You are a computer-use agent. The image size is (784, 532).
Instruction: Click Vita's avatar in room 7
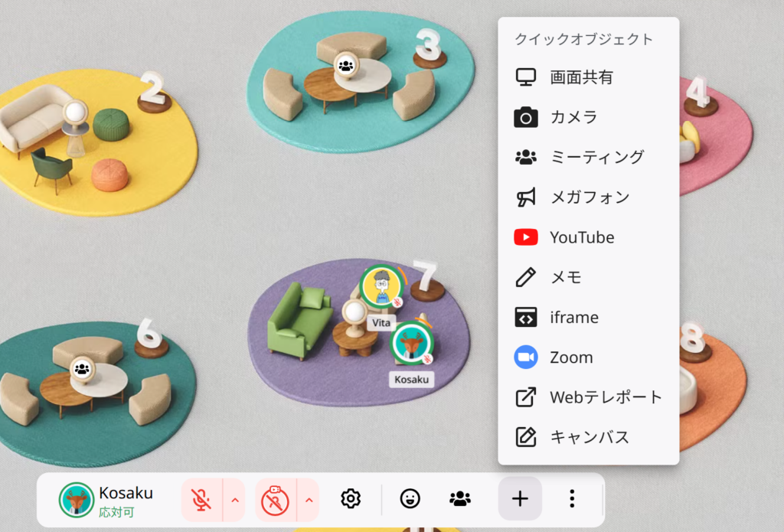pos(381,287)
